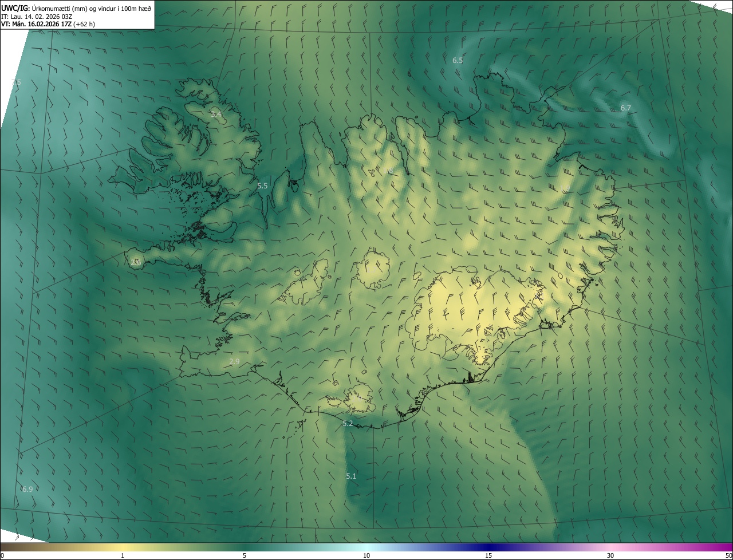Click the color scale tick label 5
The height and width of the screenshot is (560, 733).
245,555
